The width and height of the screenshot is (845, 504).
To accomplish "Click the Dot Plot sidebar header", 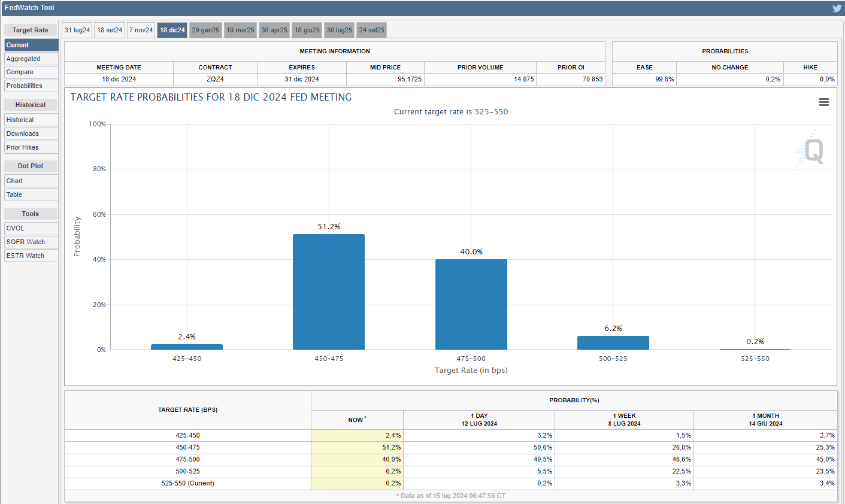I will pyautogui.click(x=31, y=166).
